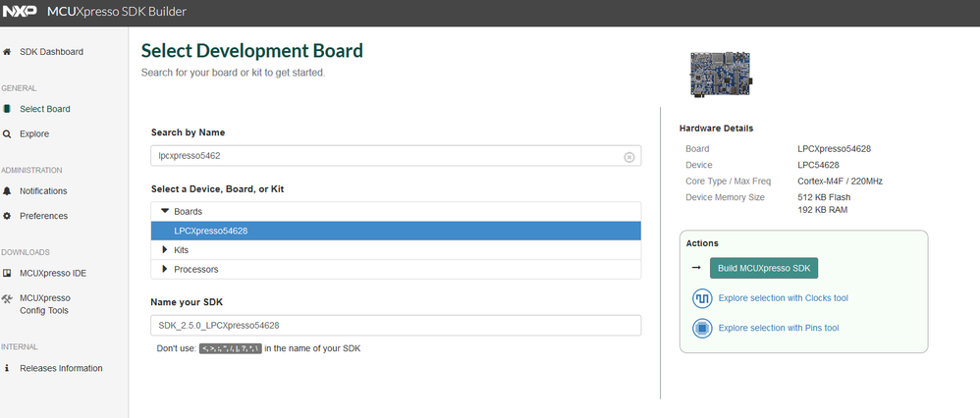
Task: Go to Releases Information page
Action: pyautogui.click(x=60, y=368)
